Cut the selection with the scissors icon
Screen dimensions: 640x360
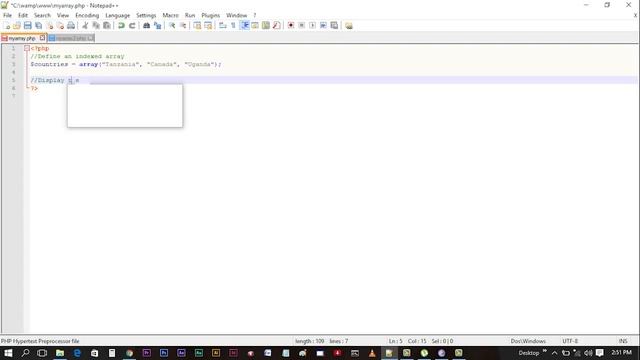pyautogui.click(x=85, y=25)
